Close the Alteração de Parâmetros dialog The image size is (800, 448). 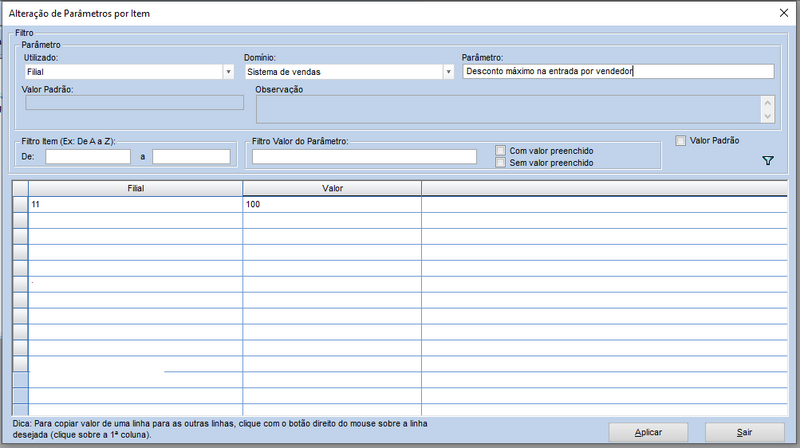point(784,13)
